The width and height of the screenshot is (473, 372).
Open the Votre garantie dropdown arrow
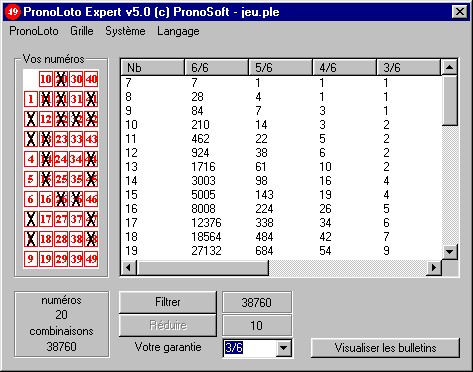coord(283,348)
